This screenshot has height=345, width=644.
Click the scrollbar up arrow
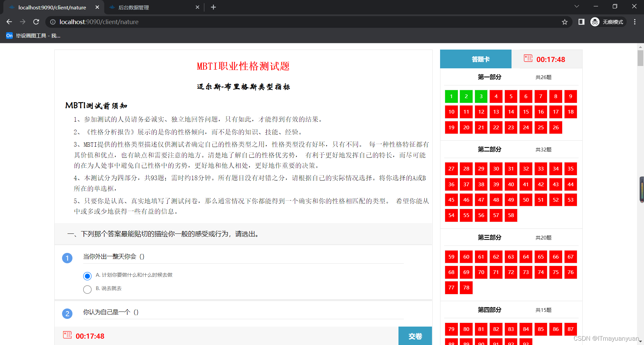coord(640,47)
